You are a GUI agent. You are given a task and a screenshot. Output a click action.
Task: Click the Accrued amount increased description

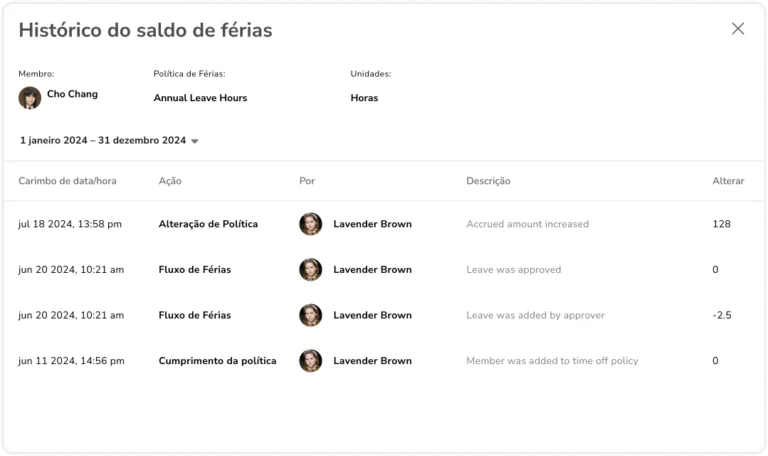pos(528,224)
